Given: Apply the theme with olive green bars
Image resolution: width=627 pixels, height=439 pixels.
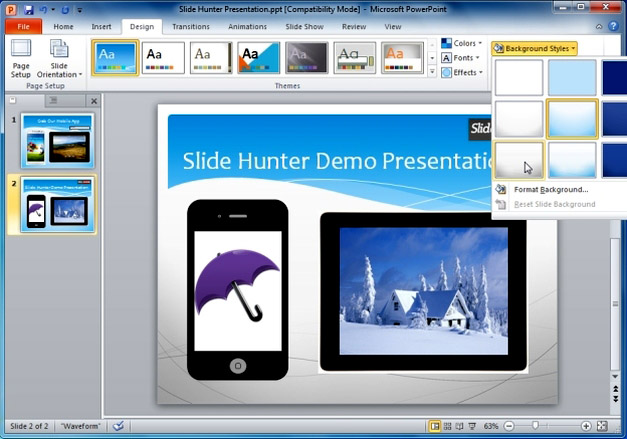Looking at the screenshot, I should tap(355, 58).
